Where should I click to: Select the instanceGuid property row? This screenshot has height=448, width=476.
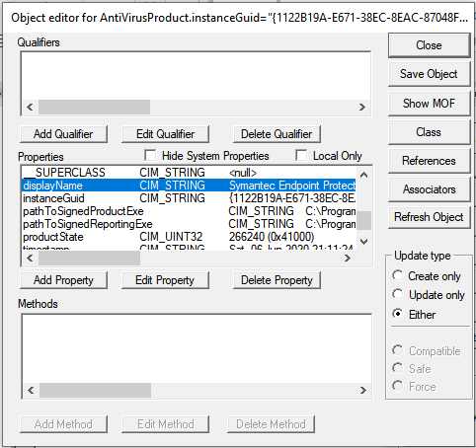pyautogui.click(x=189, y=198)
